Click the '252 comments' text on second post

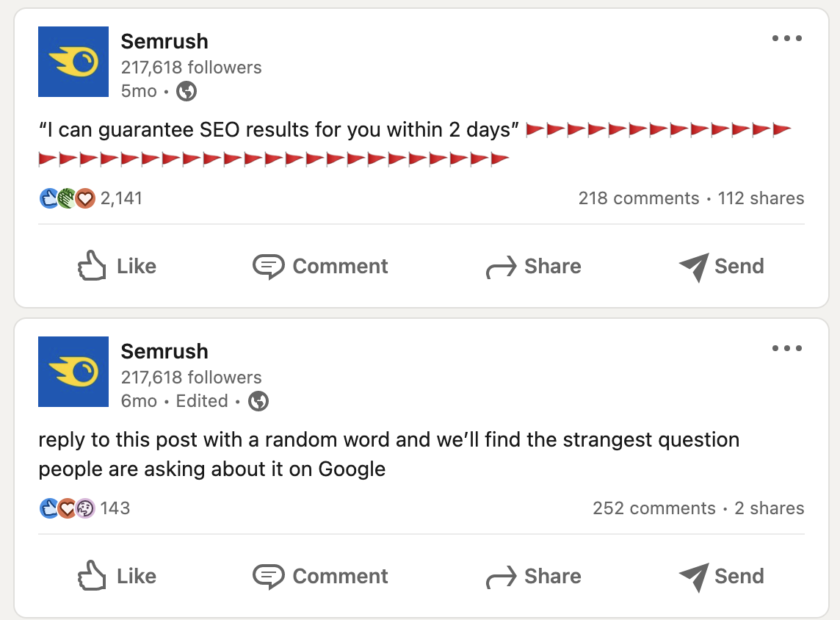pyautogui.click(x=653, y=508)
